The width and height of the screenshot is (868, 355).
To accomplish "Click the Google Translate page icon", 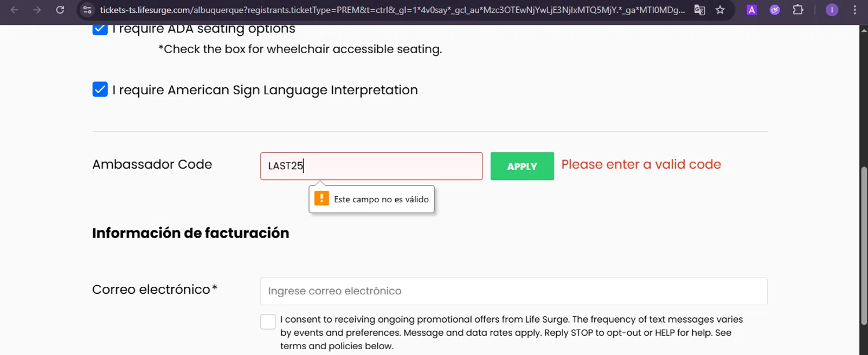I will click(700, 10).
